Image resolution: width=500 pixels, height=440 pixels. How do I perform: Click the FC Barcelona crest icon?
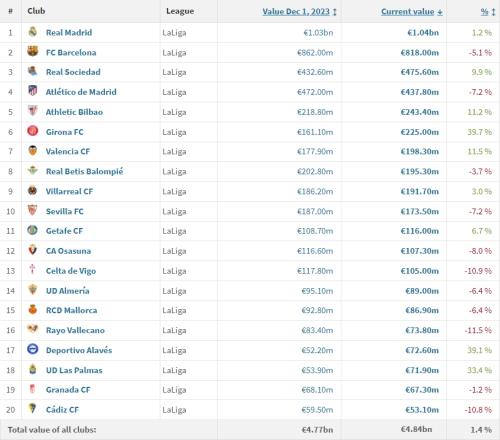33,51
